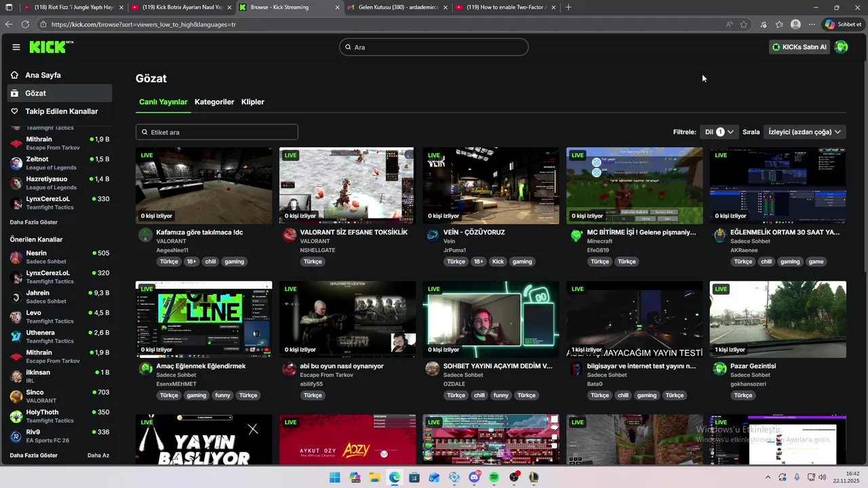Select the Levo Teamfight Tactics channel row

point(60,317)
